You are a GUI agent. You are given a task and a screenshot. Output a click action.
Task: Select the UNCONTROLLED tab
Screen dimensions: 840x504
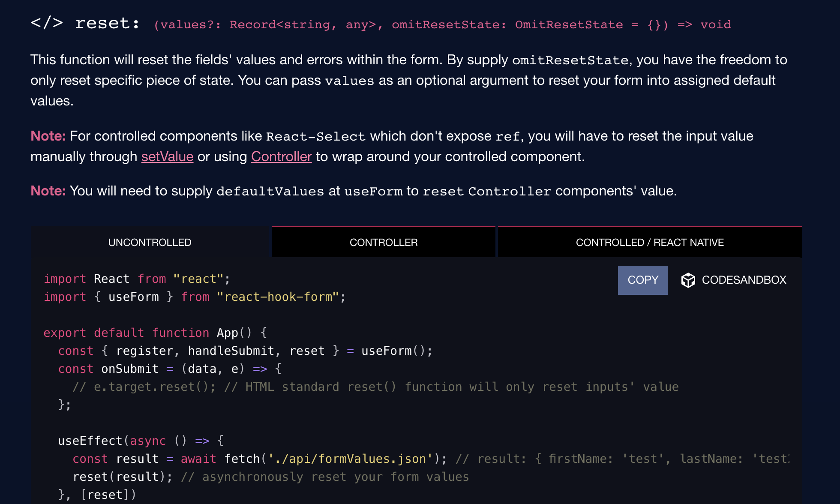(150, 242)
